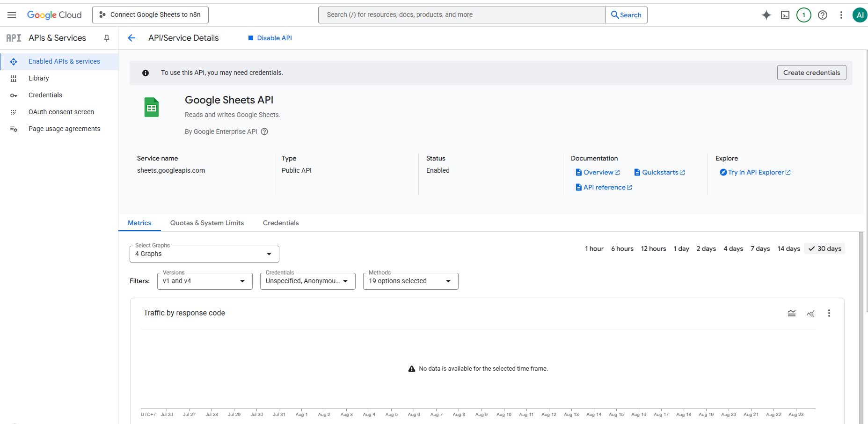868x424 pixels.
Task: Open the three-dot settings menu in header
Action: 841,15
